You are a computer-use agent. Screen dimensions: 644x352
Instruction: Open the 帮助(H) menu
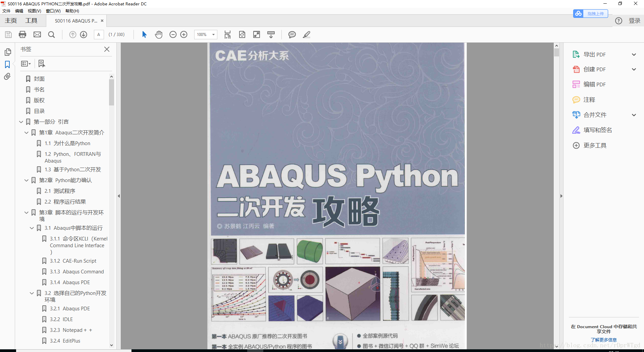(72, 11)
